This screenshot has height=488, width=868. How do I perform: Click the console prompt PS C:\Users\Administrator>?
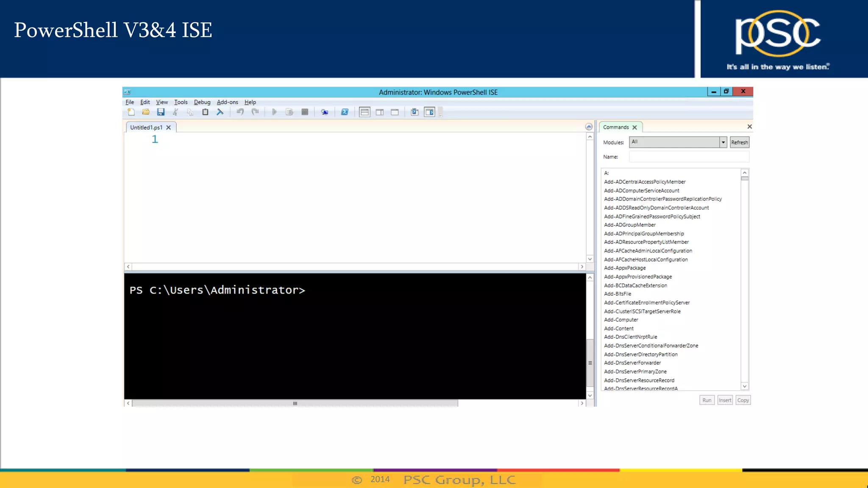click(217, 290)
